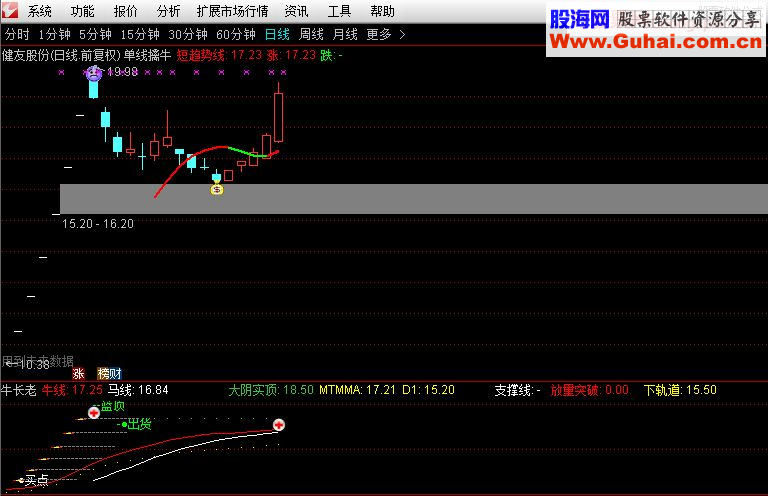The height and width of the screenshot is (496, 768).
Task: Click the tall red candlestick at chart right
Action: tap(278, 118)
